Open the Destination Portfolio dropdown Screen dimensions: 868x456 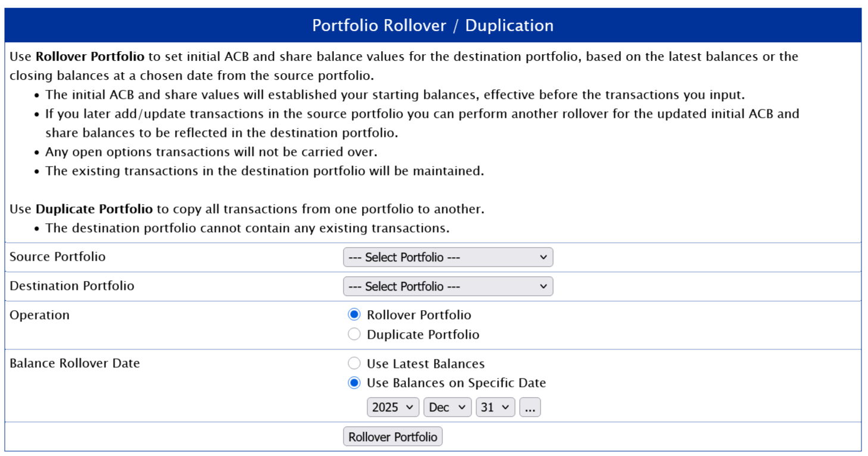(448, 286)
